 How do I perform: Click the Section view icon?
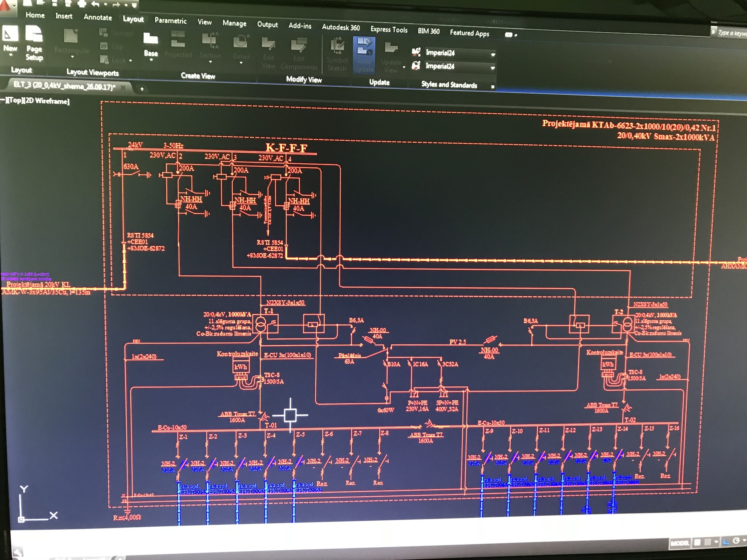pos(210,40)
